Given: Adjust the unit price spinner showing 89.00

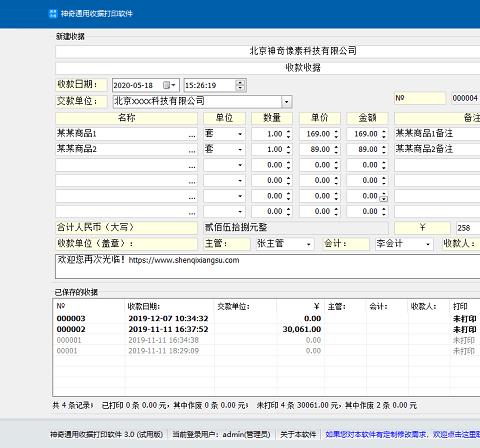Looking at the screenshot, I should [336, 149].
